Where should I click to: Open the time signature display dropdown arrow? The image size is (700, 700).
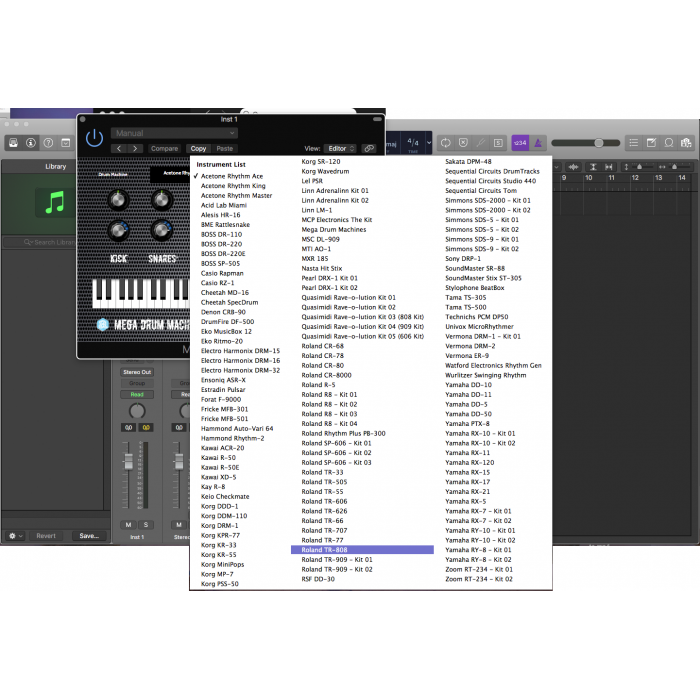429,143
